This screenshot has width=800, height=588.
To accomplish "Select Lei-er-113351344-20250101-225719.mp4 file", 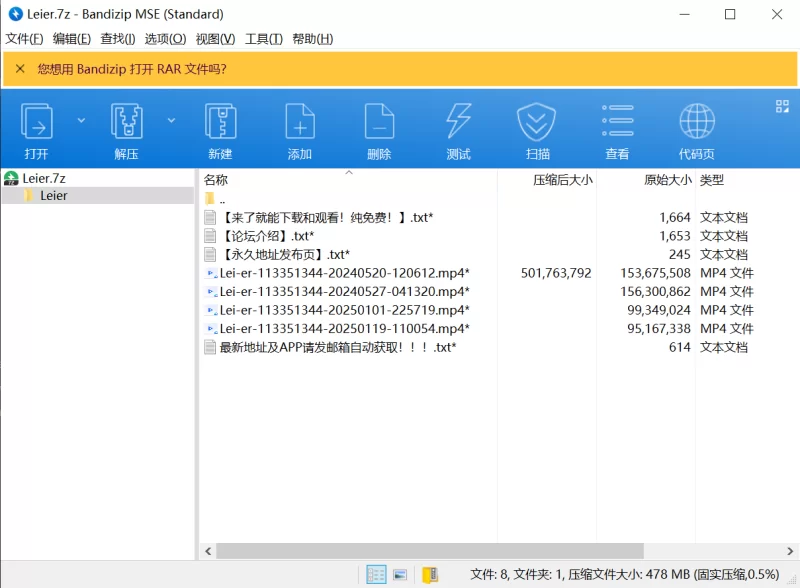I will [344, 310].
